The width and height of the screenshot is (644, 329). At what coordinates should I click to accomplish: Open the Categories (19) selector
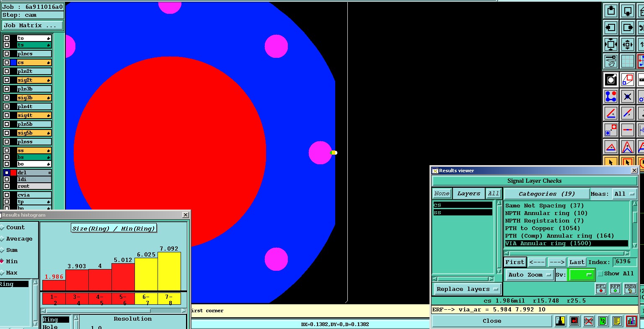(546, 194)
